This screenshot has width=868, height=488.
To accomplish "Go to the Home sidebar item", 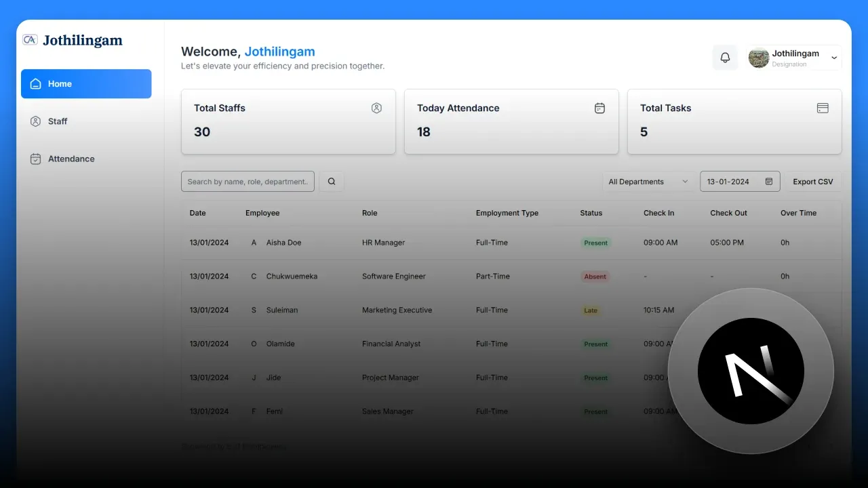I will point(86,84).
